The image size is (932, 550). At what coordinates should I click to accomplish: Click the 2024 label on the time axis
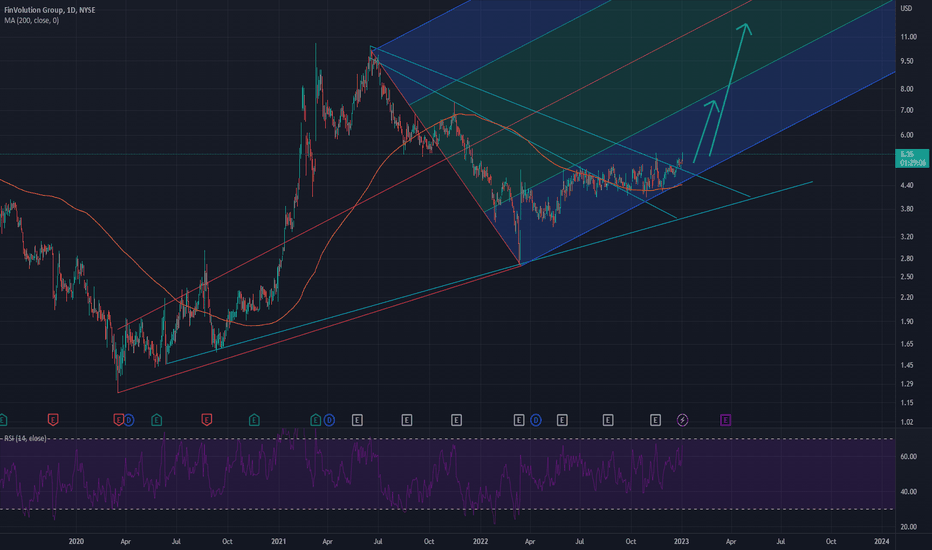pos(881,542)
